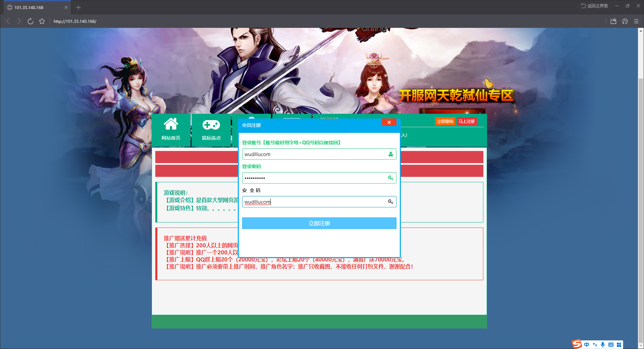
Task: Click the 马上注册 register button
Action: tap(467, 121)
